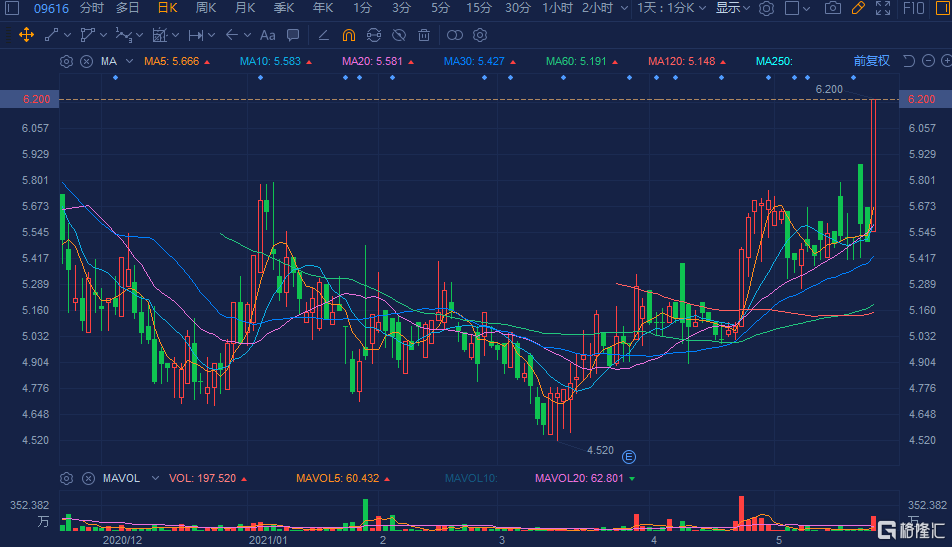Open the F10 company info page
Viewport: 952px width, 547px height.
(913, 8)
